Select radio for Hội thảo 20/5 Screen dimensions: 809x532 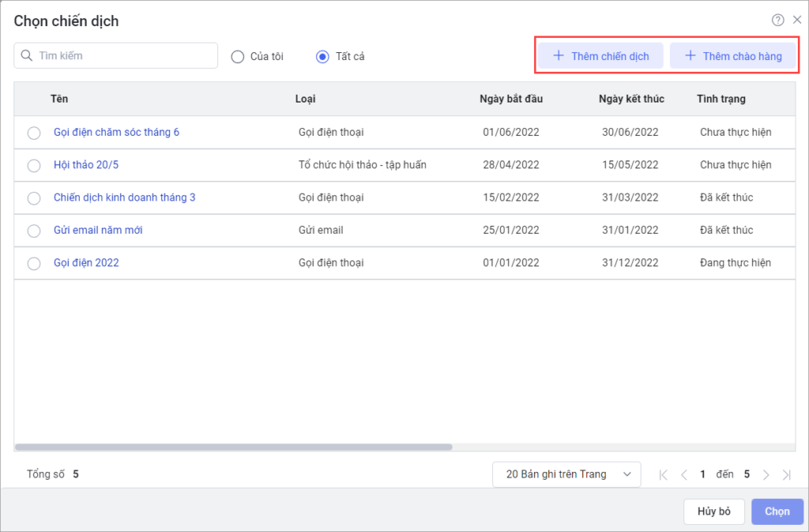click(x=34, y=166)
